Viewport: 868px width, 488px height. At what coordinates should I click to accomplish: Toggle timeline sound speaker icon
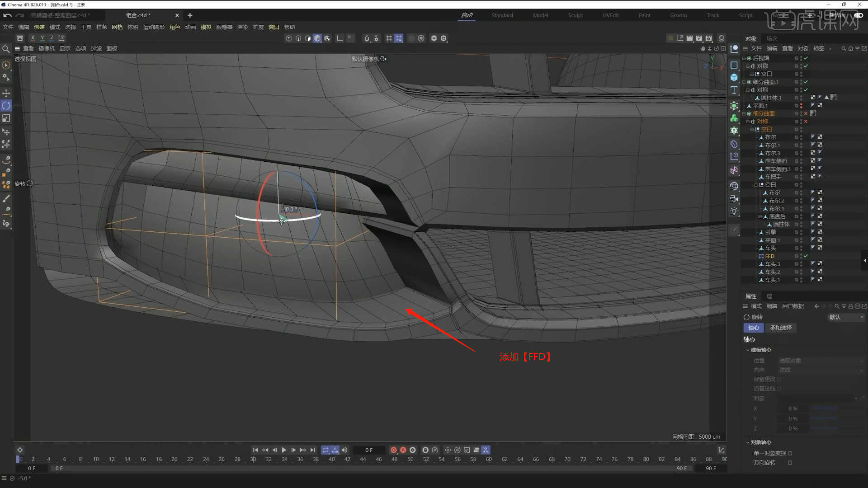point(344,450)
